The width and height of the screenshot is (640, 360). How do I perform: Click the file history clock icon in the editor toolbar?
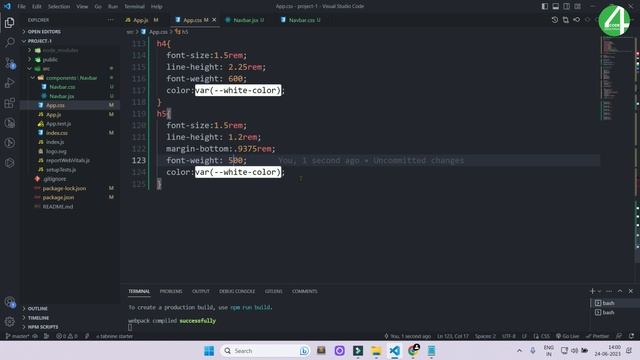555,20
